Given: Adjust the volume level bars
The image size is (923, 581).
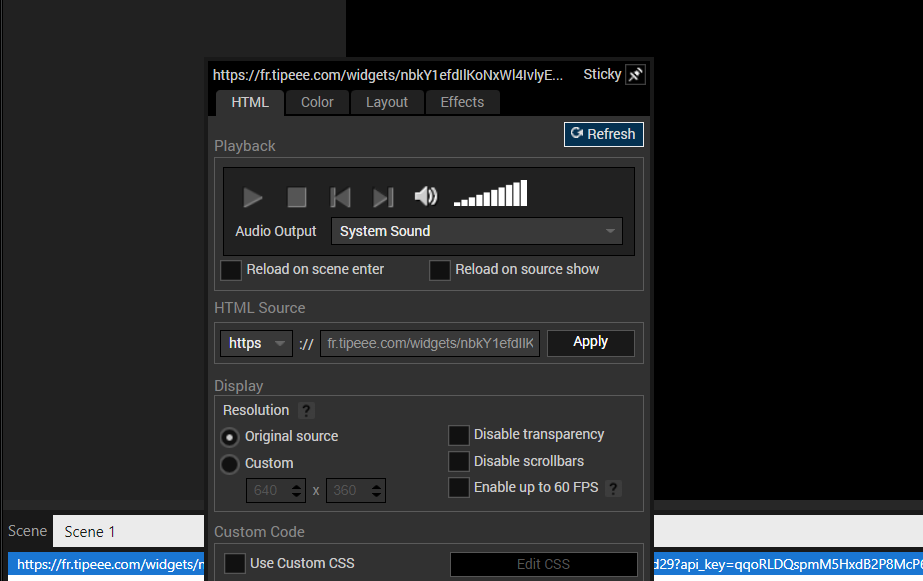Looking at the screenshot, I should (490, 194).
